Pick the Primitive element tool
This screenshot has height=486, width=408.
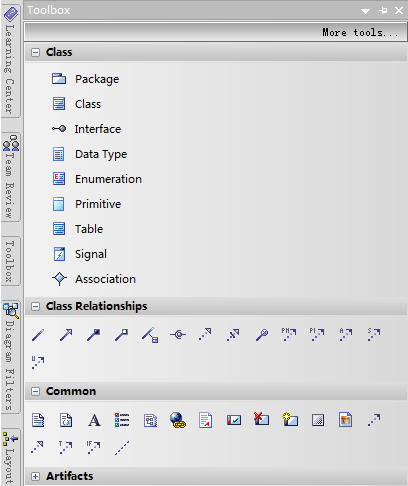coord(86,204)
